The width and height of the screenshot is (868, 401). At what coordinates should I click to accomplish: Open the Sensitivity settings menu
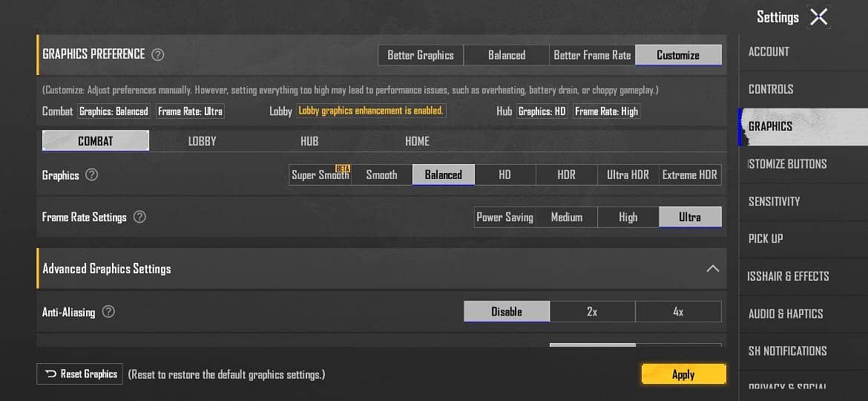pyautogui.click(x=774, y=201)
